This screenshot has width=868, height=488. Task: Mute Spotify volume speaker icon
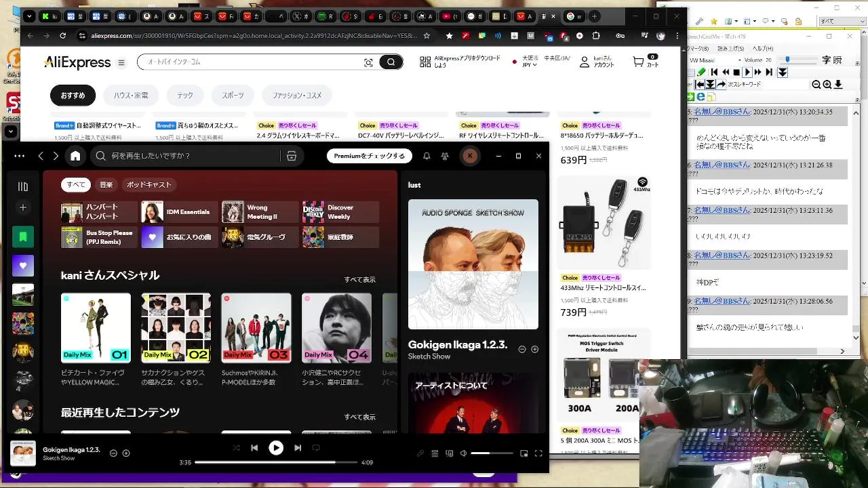coord(464,453)
